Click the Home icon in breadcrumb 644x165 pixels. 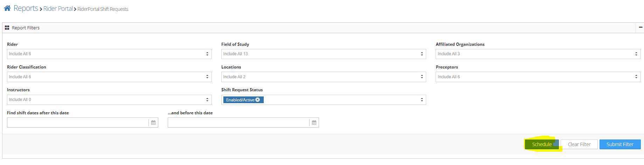(7, 8)
